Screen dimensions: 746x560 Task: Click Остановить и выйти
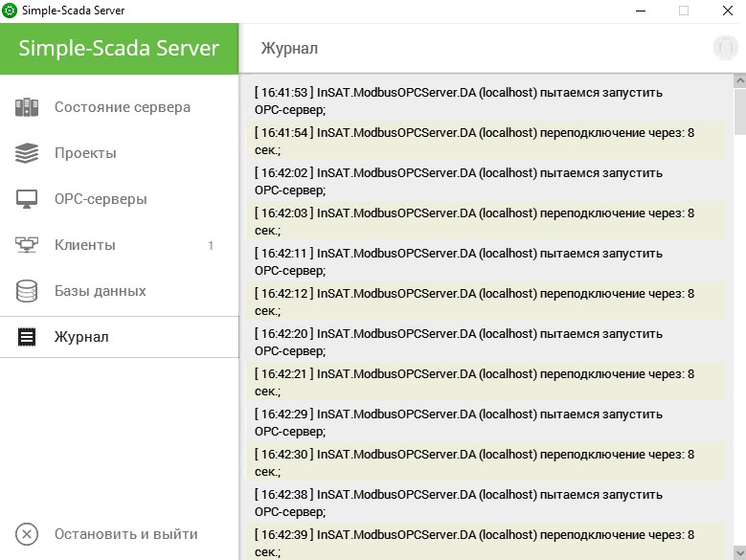tap(119, 534)
